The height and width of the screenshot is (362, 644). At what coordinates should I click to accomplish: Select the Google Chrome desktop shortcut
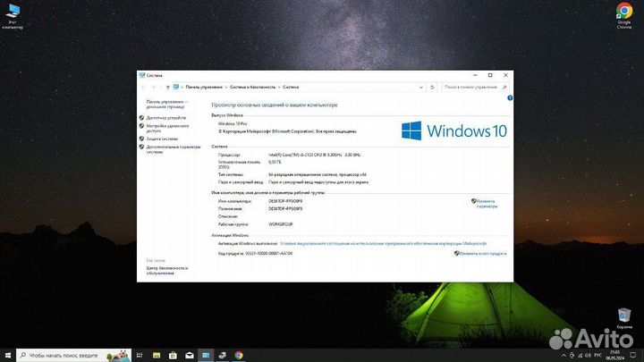click(624, 16)
